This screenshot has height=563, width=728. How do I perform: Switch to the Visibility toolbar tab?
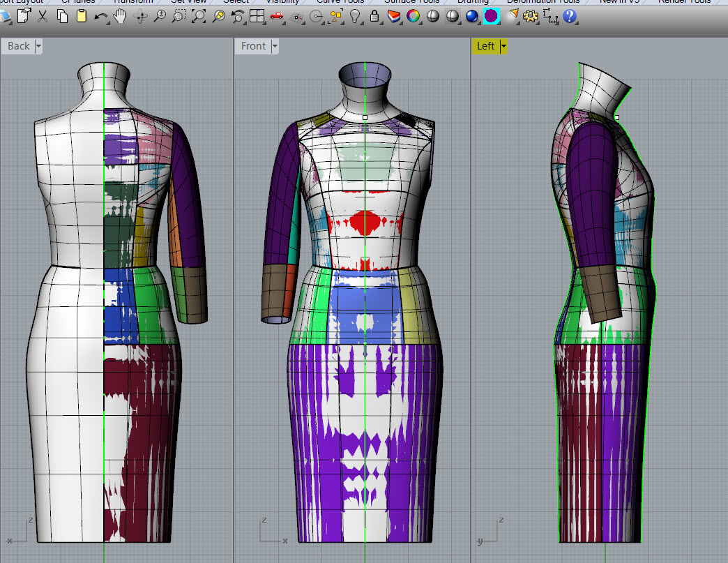click(282, 2)
